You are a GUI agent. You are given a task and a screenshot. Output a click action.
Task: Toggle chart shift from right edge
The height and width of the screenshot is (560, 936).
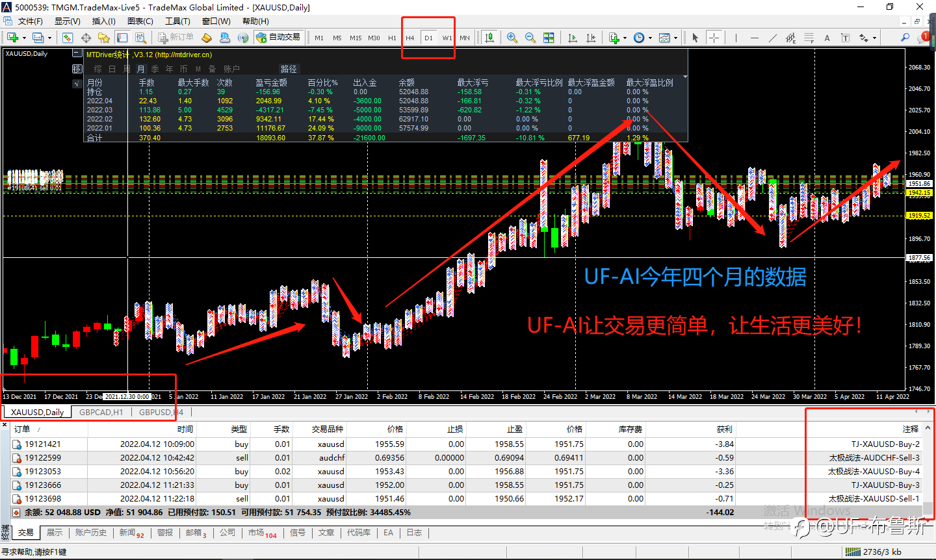591,38
